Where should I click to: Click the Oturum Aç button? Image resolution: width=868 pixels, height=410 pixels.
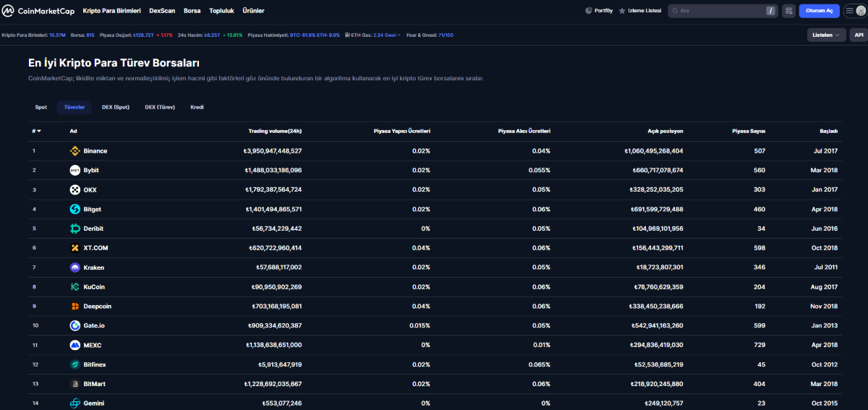click(x=820, y=11)
